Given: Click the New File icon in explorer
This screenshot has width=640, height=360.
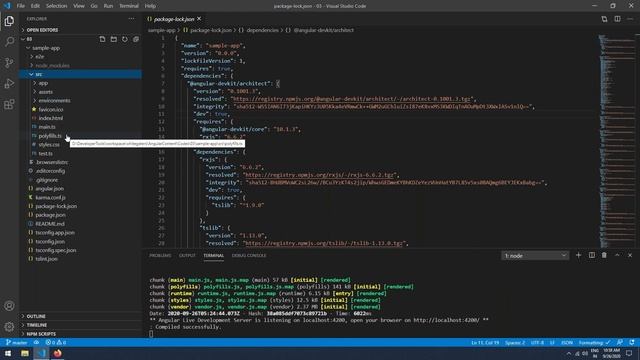Looking at the screenshot, I should tap(102, 39).
